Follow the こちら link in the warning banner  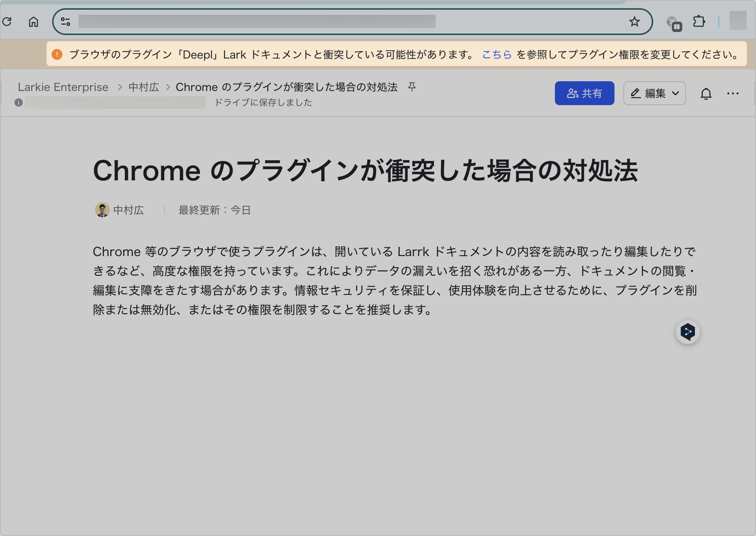(497, 54)
